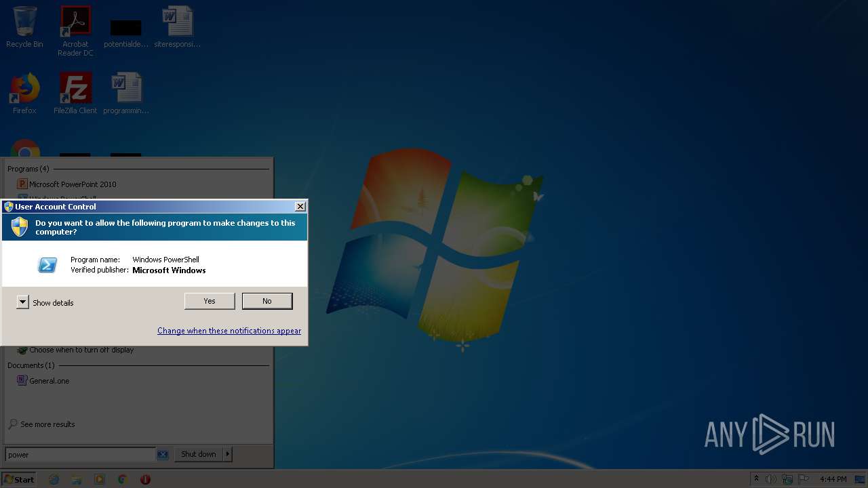Click the volume speaker tray icon
Image resolution: width=868 pixels, height=488 pixels.
(x=772, y=479)
